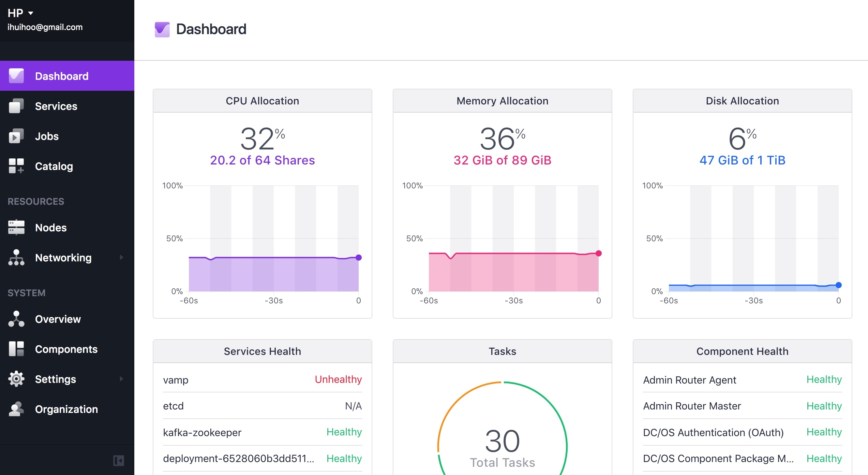
Task: Collapse sidebar with the bottom toggle icon
Action: 118,461
